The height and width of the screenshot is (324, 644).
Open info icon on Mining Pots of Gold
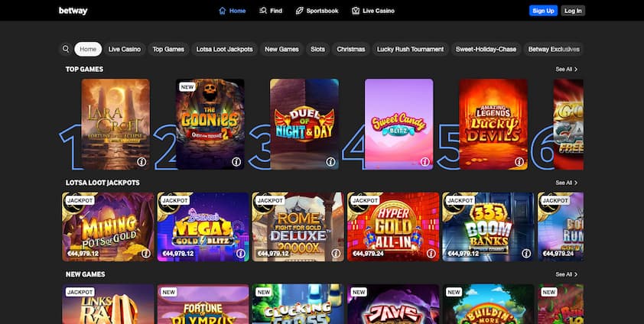(x=146, y=254)
